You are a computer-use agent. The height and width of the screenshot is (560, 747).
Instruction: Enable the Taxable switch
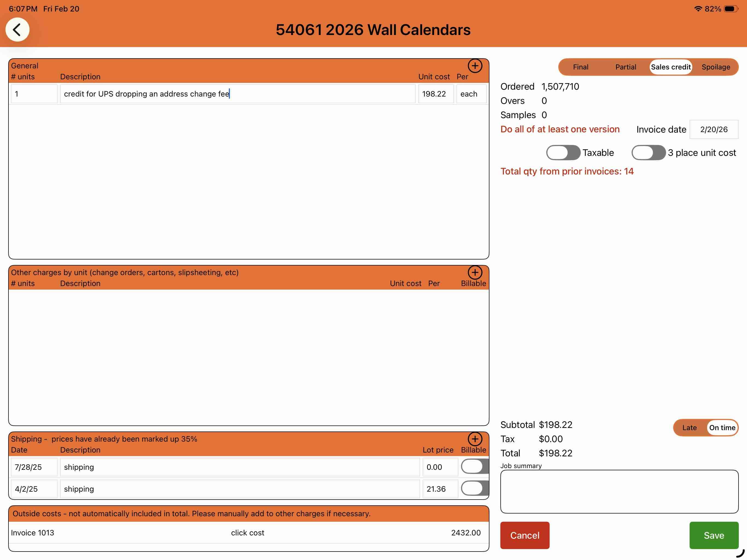(x=563, y=153)
